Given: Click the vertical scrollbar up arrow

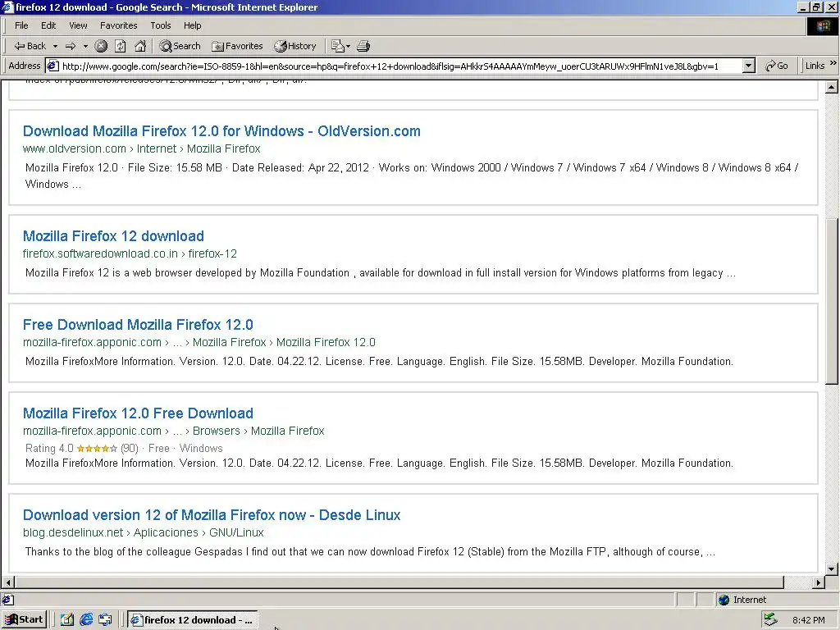Looking at the screenshot, I should [832, 87].
